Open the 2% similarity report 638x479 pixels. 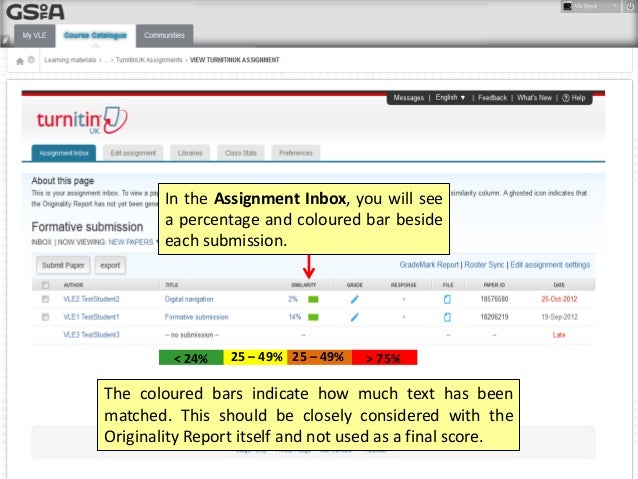click(x=293, y=299)
